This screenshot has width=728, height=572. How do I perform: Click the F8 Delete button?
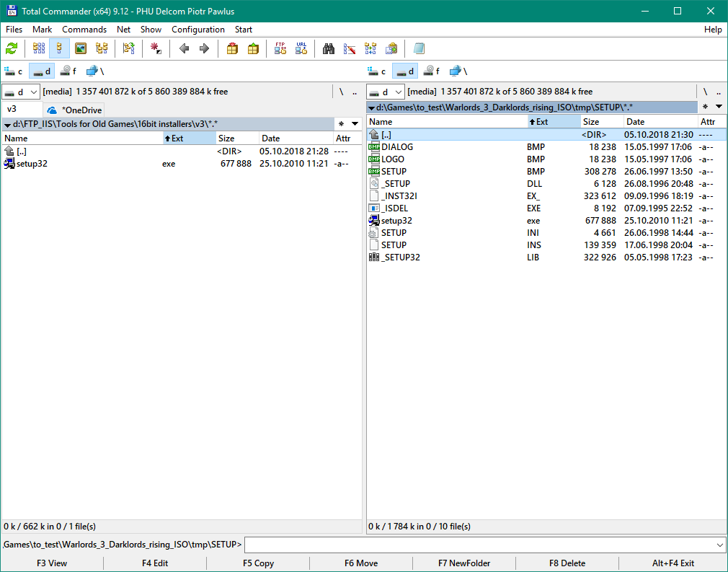[567, 563]
